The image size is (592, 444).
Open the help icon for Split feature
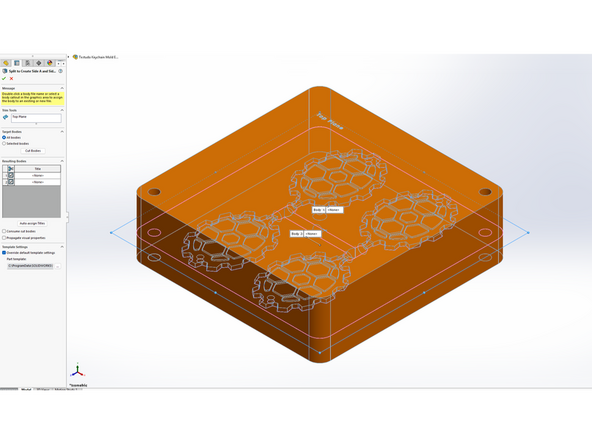pyautogui.click(x=61, y=71)
